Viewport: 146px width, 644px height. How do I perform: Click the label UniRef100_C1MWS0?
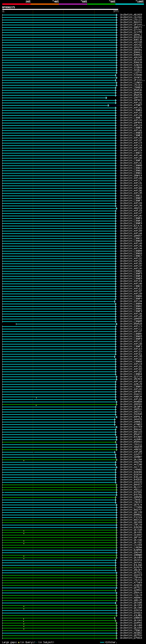click(x=131, y=82)
